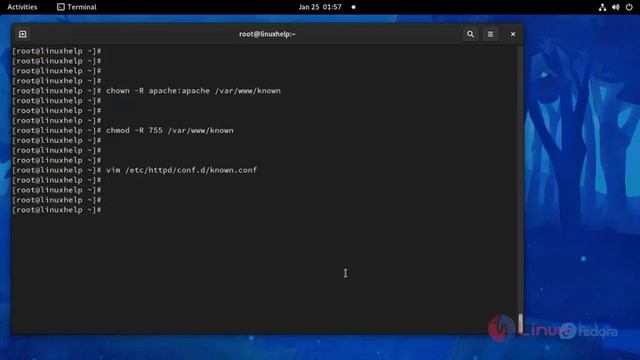This screenshot has height=360, width=640.
Task: Open the Terminal app menu in top bar
Action: pos(77,7)
